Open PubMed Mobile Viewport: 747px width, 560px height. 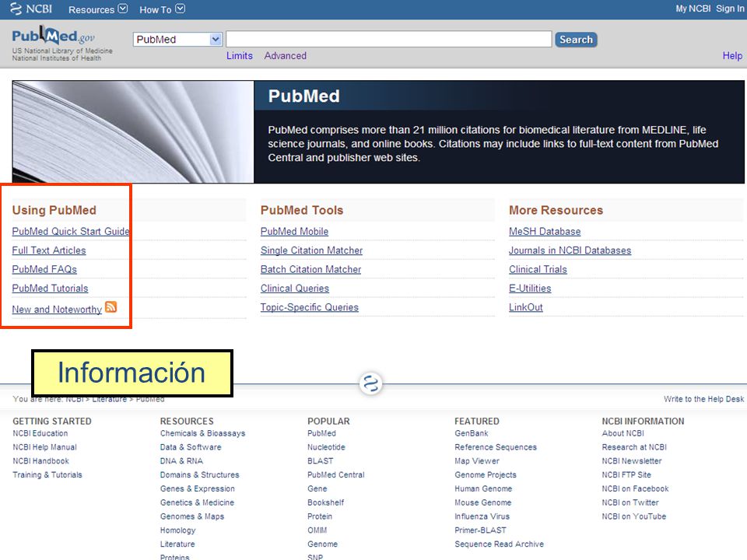pos(294,232)
